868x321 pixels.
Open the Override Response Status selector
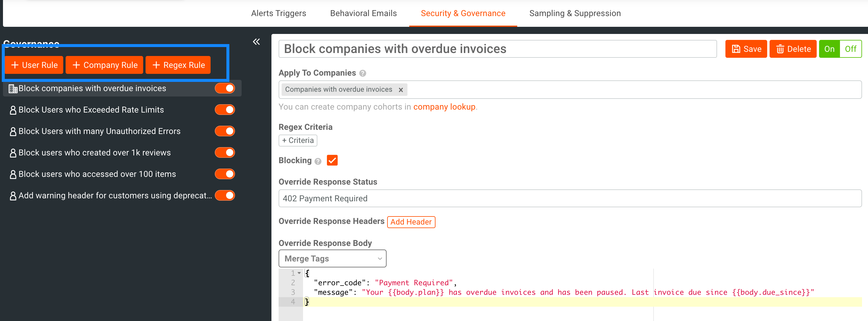coord(569,199)
